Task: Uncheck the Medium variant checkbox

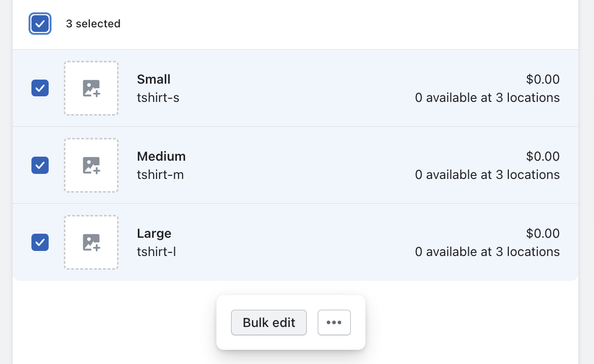Action: pos(40,165)
